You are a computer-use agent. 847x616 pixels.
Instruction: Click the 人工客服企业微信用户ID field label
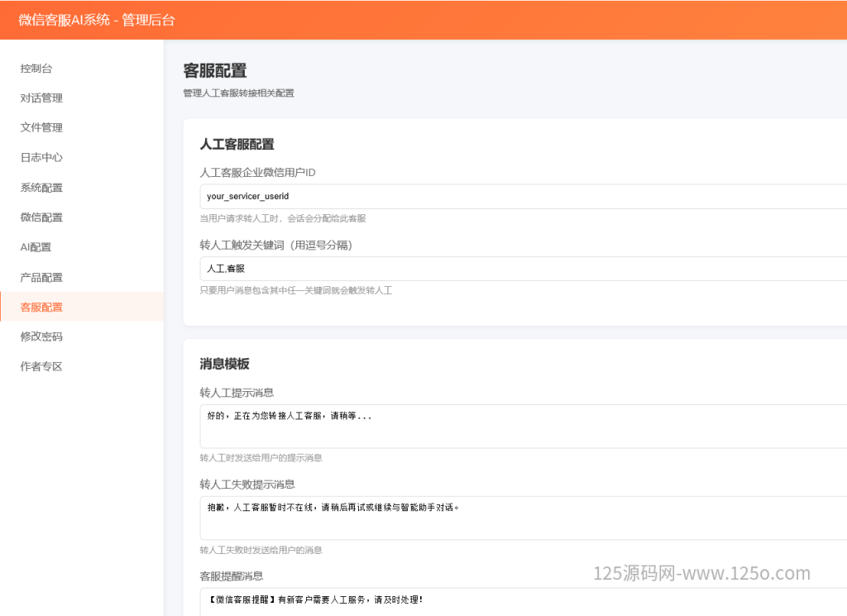click(x=257, y=173)
